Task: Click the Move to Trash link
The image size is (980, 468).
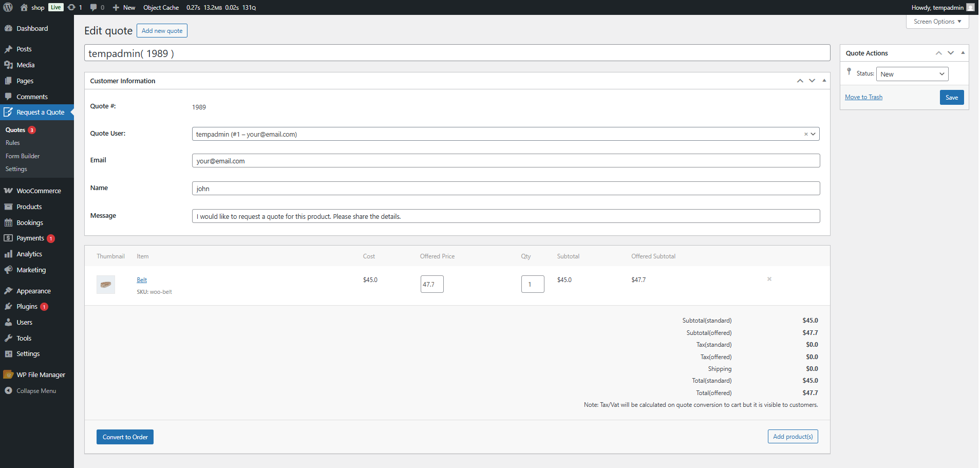Action: click(863, 97)
